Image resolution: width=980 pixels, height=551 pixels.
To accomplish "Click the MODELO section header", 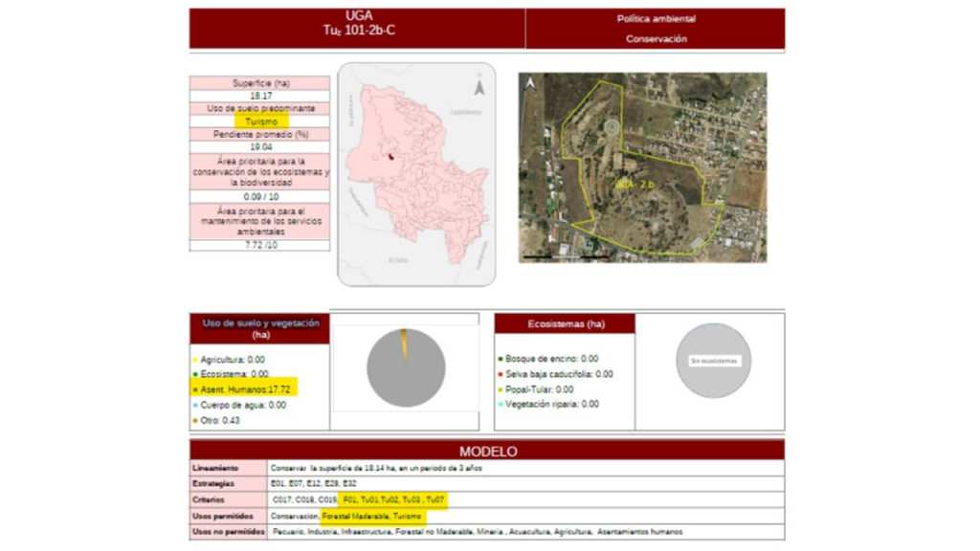I will 487,451.
